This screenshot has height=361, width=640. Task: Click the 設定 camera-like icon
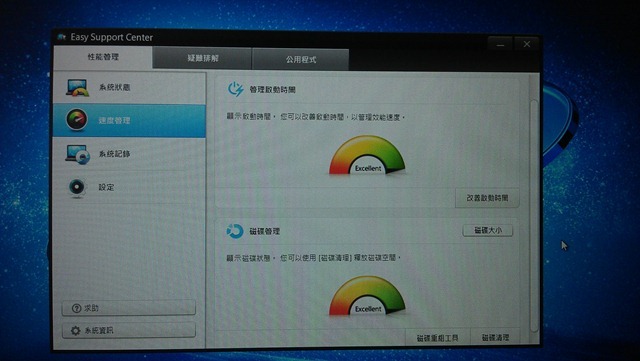click(77, 187)
